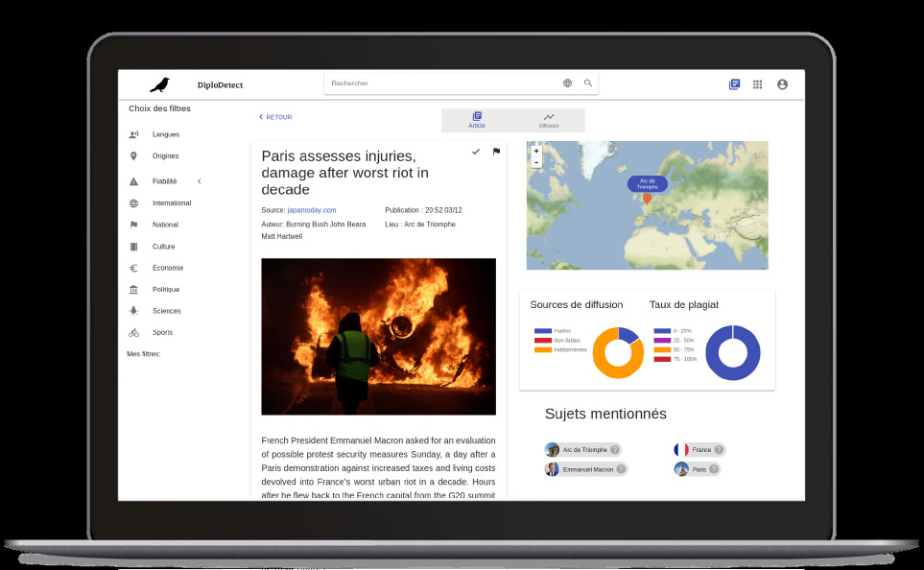Select the Sports filter
The image size is (924, 570).
pos(162,333)
